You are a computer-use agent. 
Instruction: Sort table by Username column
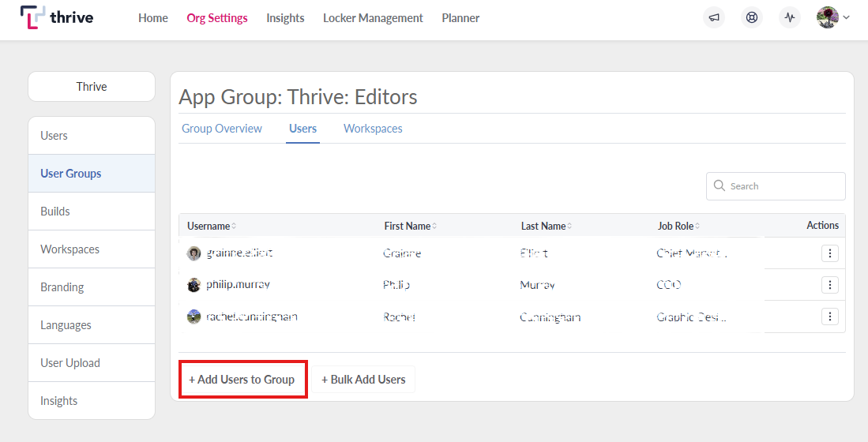click(211, 226)
